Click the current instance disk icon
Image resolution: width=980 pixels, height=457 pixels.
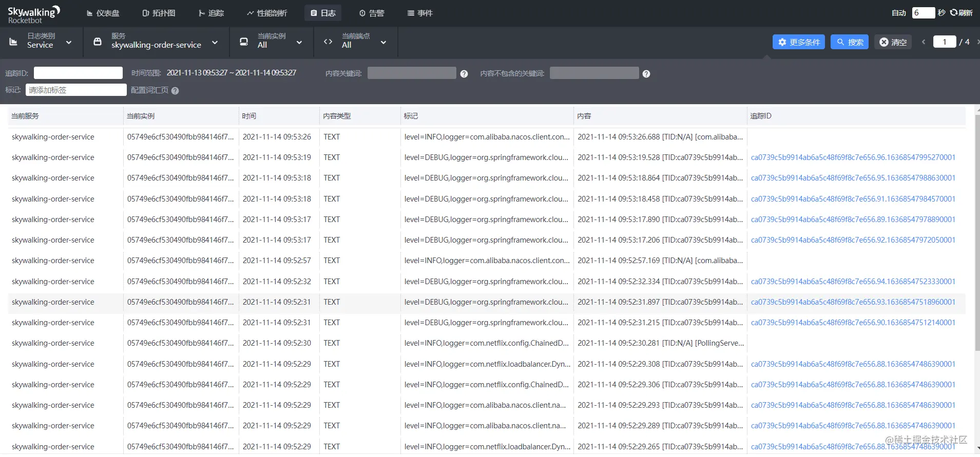click(x=244, y=42)
